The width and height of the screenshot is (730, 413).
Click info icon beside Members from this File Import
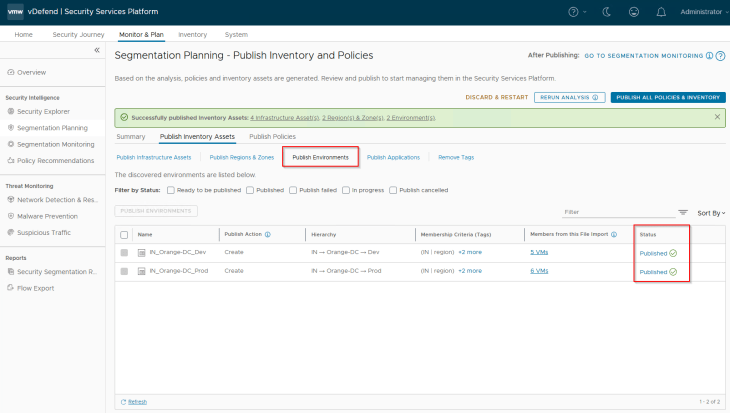click(x=612, y=234)
